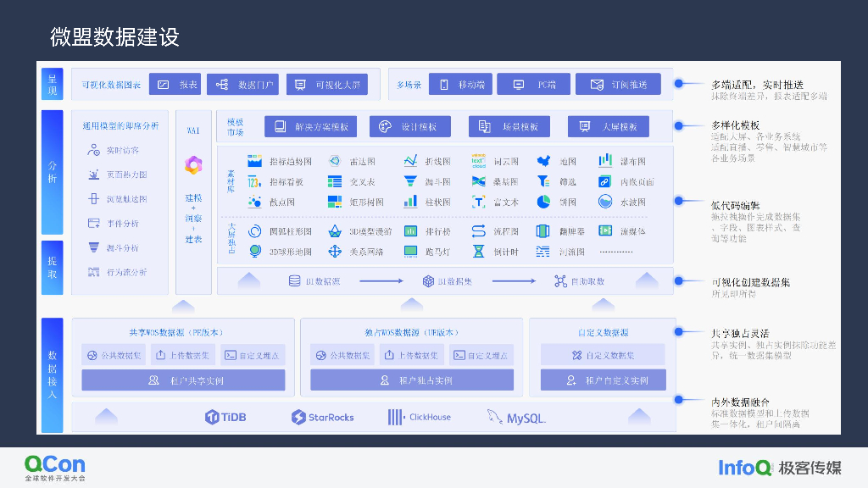Image resolution: width=868 pixels, height=488 pixels.
Task: Click the colorful WAI flower logo
Action: point(193,165)
